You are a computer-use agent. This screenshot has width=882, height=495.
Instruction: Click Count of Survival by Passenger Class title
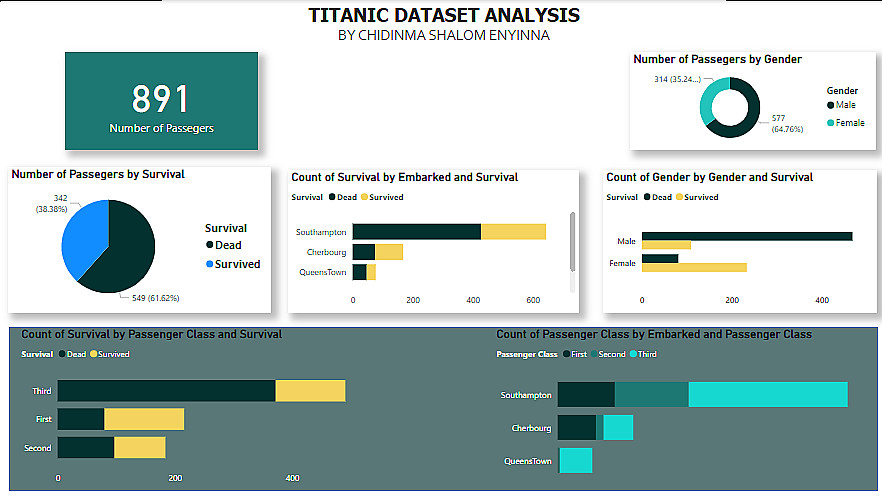tap(151, 334)
